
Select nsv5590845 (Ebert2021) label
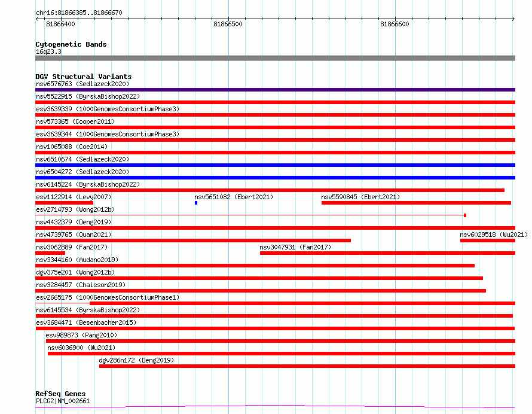[360, 197]
